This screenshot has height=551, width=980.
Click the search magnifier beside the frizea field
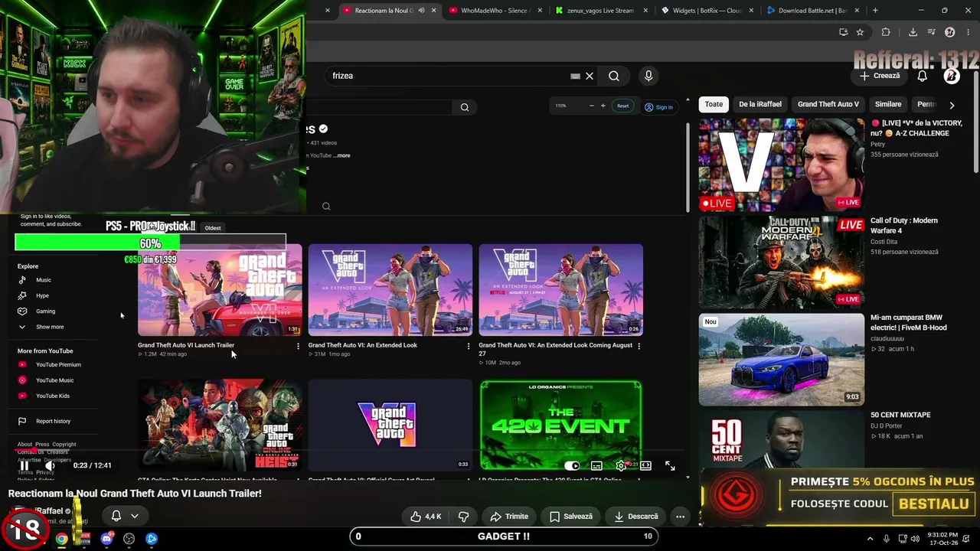[614, 76]
